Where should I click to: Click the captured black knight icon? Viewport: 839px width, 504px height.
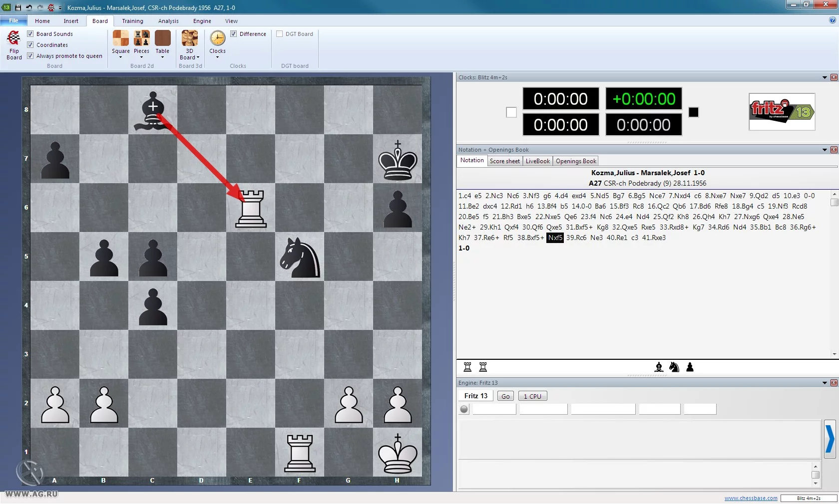pyautogui.click(x=674, y=367)
